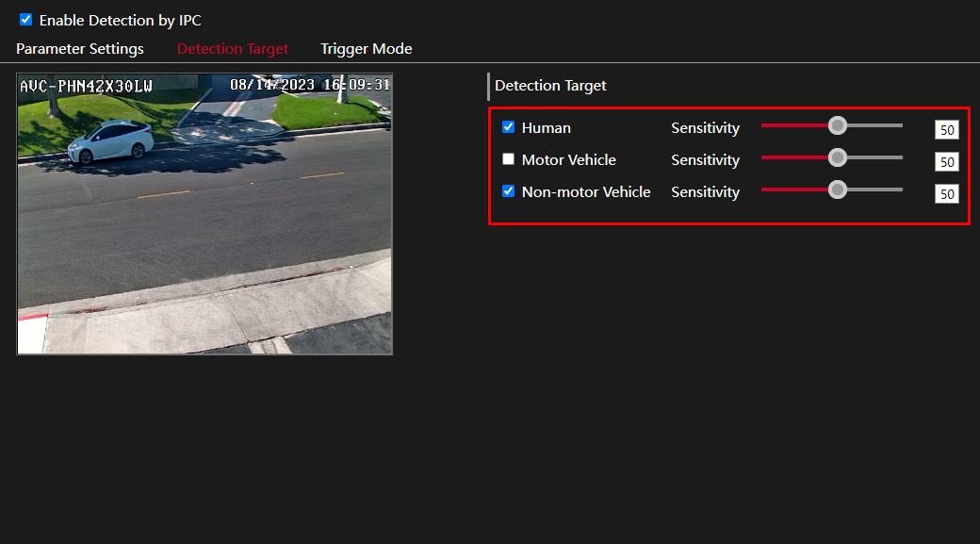Disable the Non-motor Vehicle checkbox
This screenshot has width=980, height=544.
pyautogui.click(x=508, y=190)
